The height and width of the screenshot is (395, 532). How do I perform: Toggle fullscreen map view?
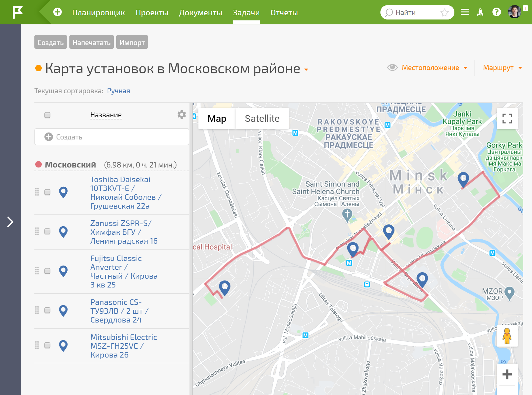(507, 118)
